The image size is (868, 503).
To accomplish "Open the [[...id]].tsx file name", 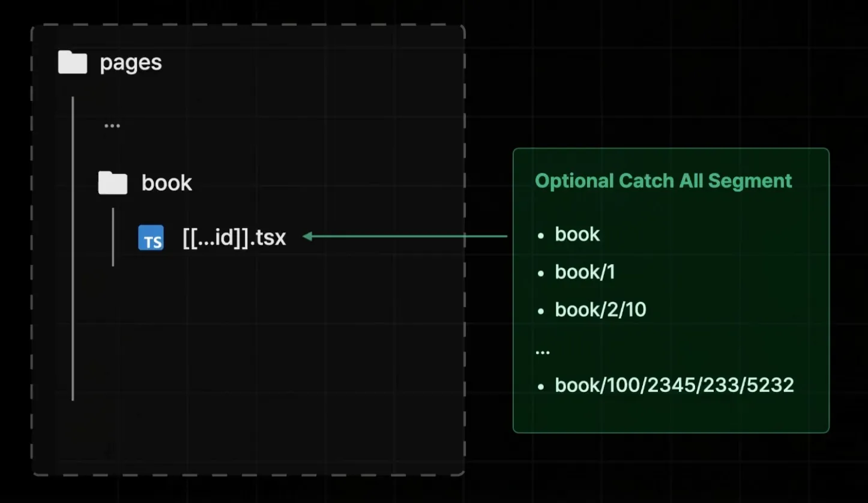I will (x=234, y=238).
